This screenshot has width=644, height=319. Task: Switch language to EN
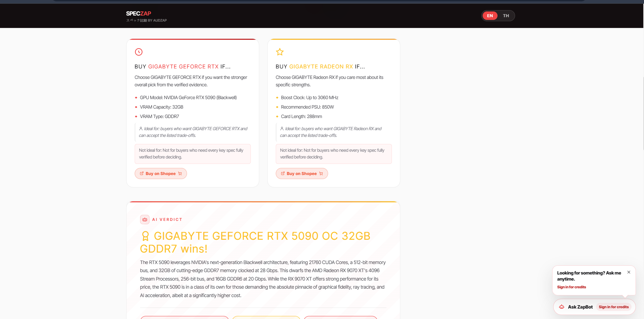pyautogui.click(x=490, y=16)
